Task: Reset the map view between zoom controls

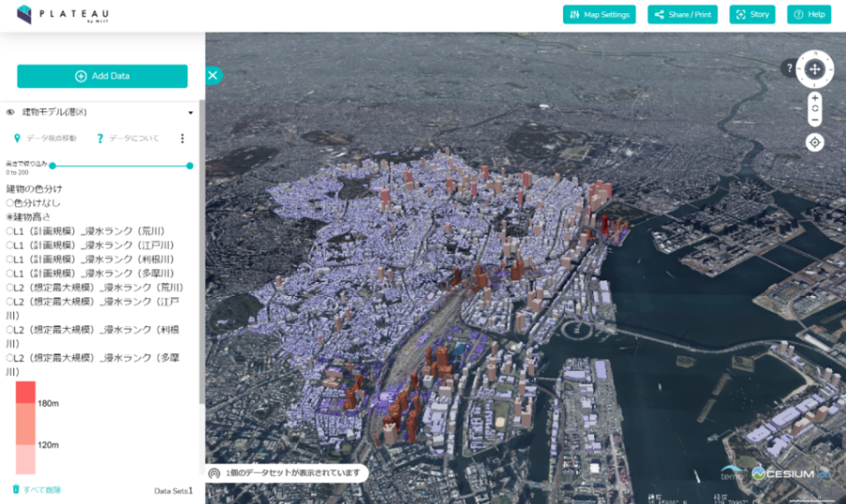Action: 815,109
